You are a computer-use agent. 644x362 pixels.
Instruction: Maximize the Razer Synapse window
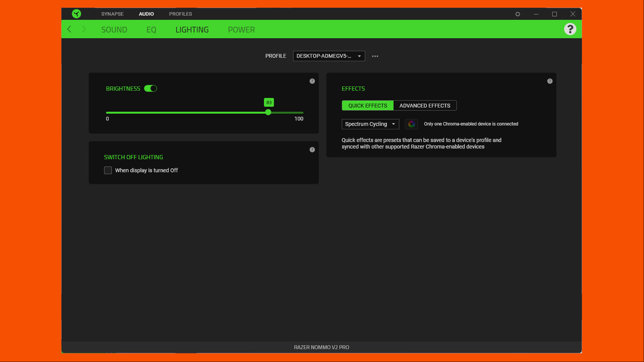coord(554,14)
